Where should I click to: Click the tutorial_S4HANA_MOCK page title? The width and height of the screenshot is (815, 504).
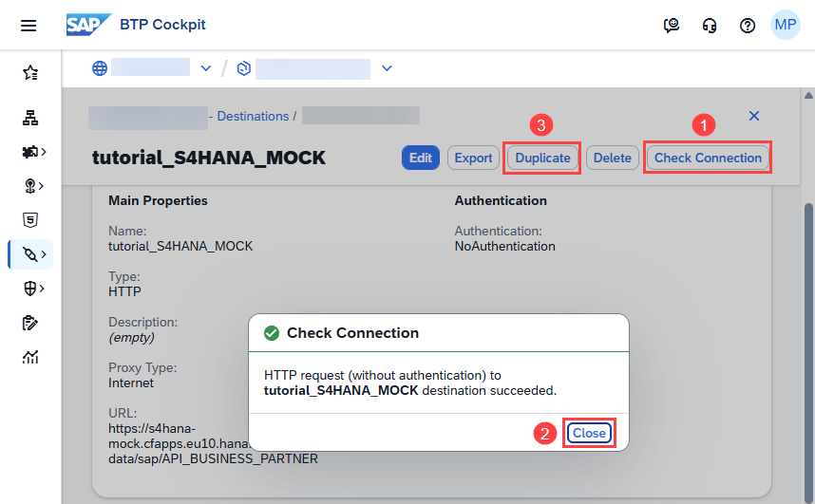tap(209, 158)
